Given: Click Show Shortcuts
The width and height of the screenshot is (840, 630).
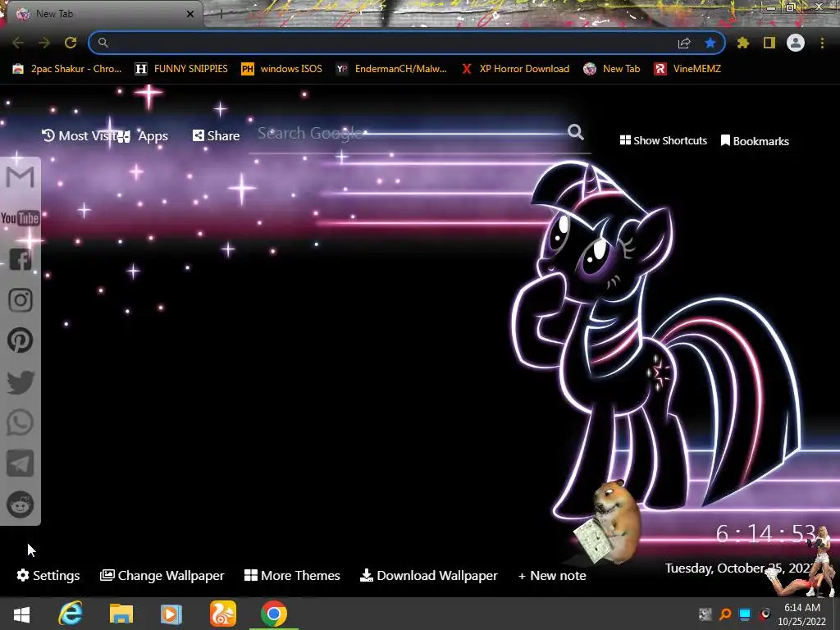Looking at the screenshot, I should 663,140.
